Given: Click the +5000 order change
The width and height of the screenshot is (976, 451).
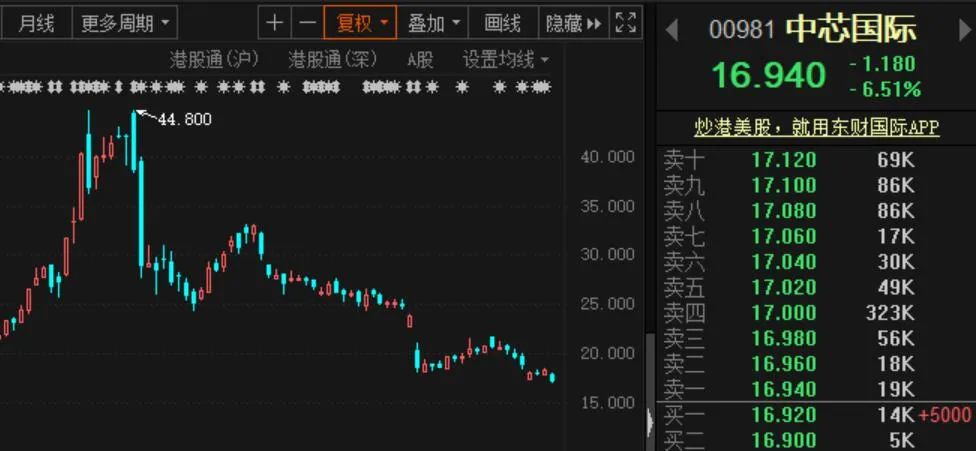Looking at the screenshot, I should [945, 414].
